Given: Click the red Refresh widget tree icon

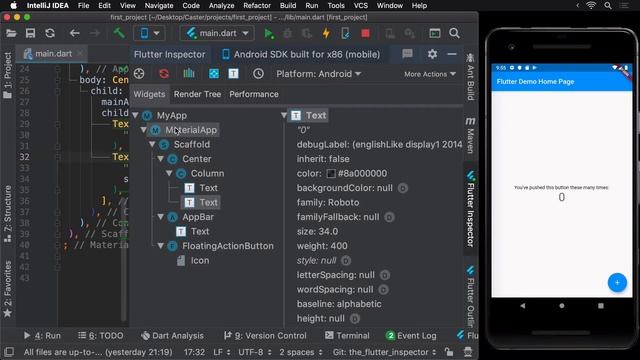Looking at the screenshot, I should (164, 74).
